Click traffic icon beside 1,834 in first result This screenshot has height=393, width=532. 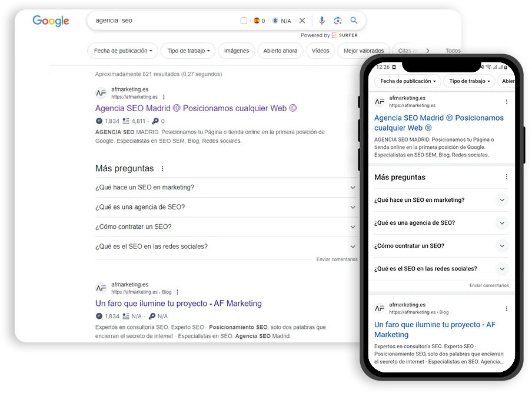[99, 121]
